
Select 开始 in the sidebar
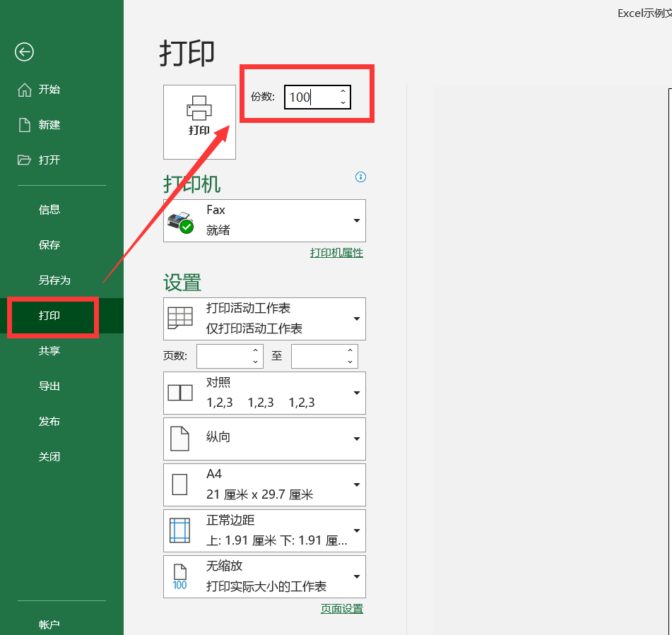[x=49, y=89]
